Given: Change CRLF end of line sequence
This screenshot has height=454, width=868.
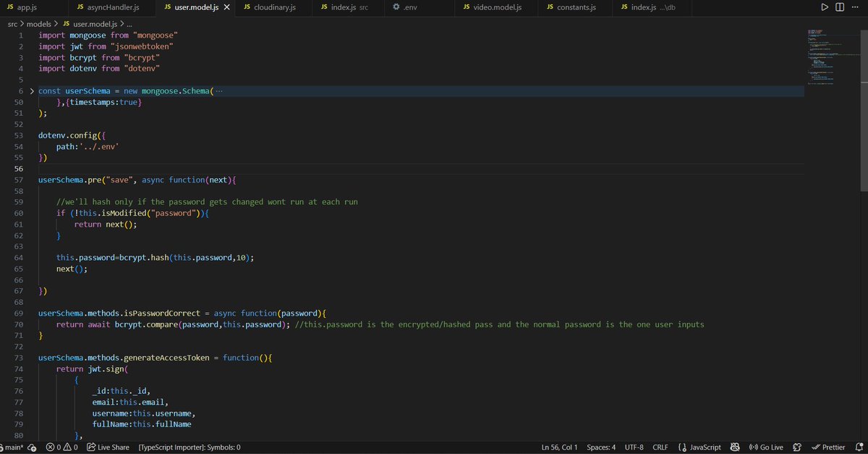Looking at the screenshot, I should coord(660,447).
